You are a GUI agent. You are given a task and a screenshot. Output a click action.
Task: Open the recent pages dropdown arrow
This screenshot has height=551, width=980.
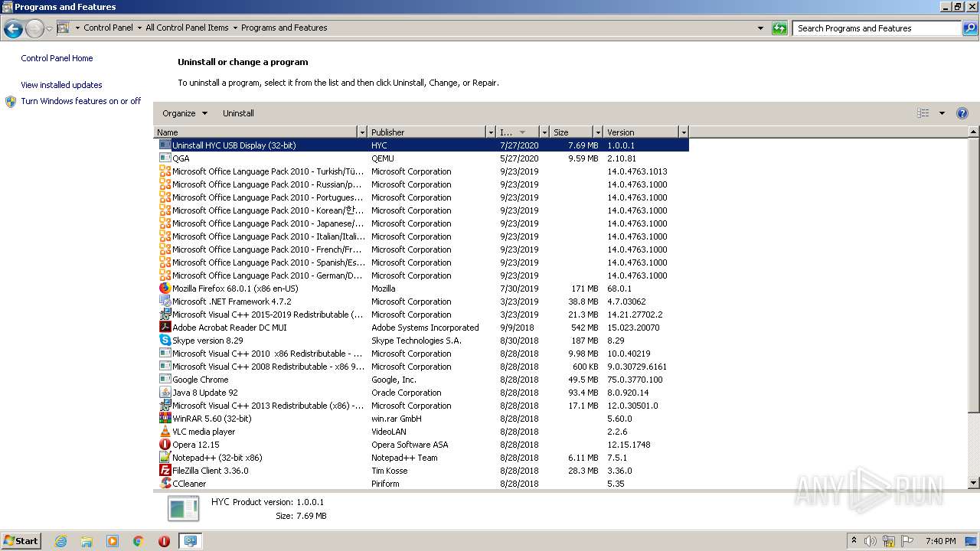49,29
